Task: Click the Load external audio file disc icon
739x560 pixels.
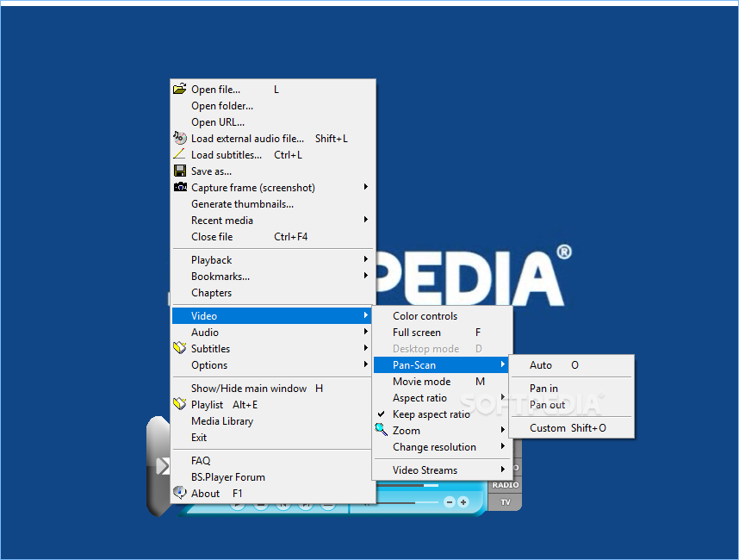Action: (x=179, y=138)
